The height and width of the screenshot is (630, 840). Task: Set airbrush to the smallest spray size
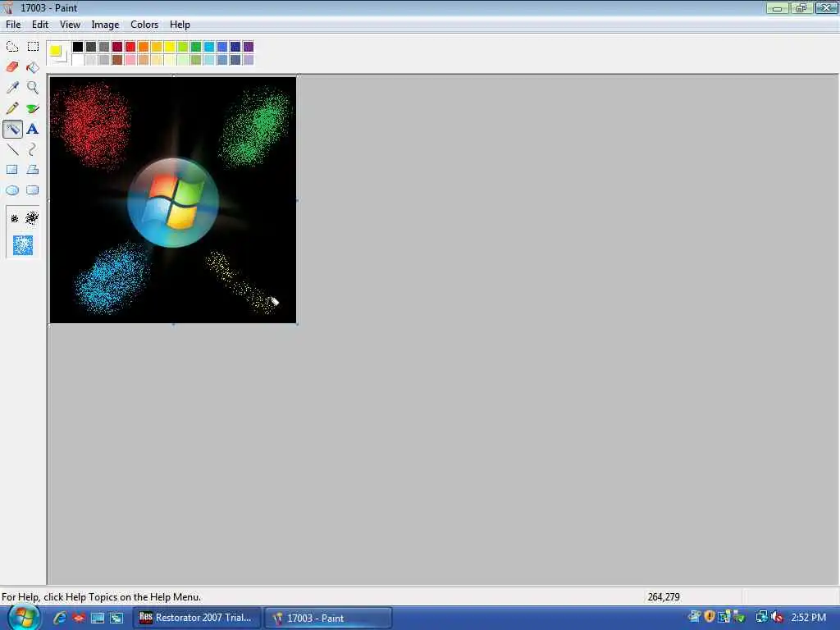pyautogui.click(x=15, y=218)
